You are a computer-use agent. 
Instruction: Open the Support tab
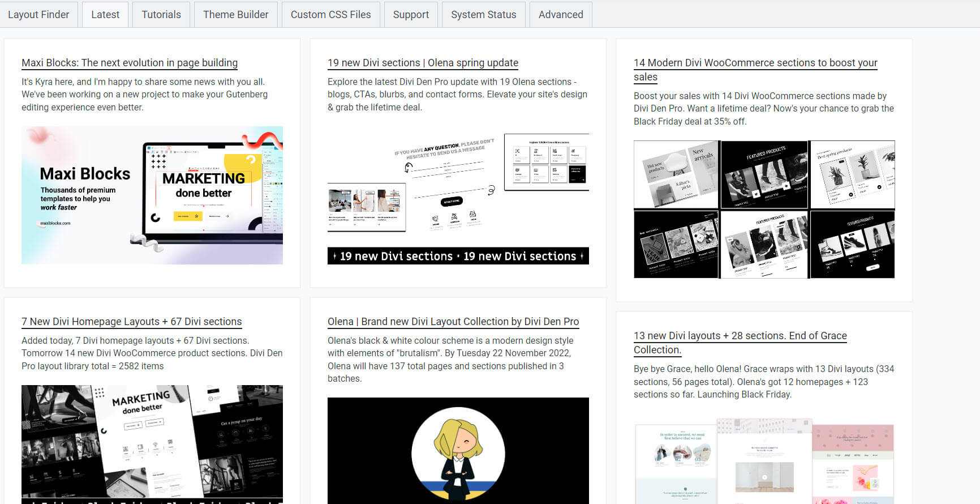coord(411,15)
